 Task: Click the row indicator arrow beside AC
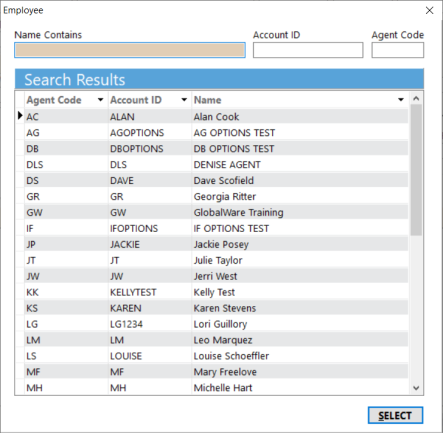[20, 116]
